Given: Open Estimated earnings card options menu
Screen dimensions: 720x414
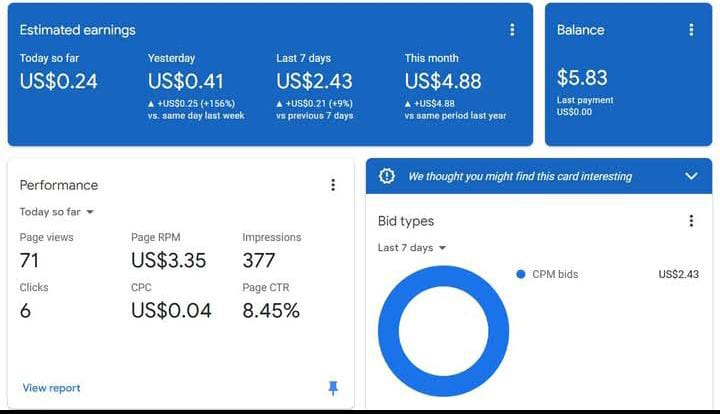Looking at the screenshot, I should (512, 30).
